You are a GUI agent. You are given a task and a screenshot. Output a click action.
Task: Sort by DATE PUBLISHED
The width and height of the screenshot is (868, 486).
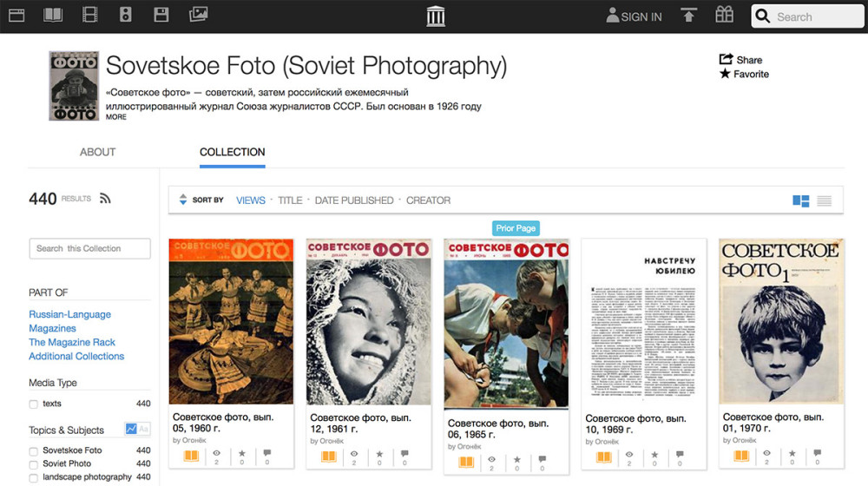pos(354,200)
